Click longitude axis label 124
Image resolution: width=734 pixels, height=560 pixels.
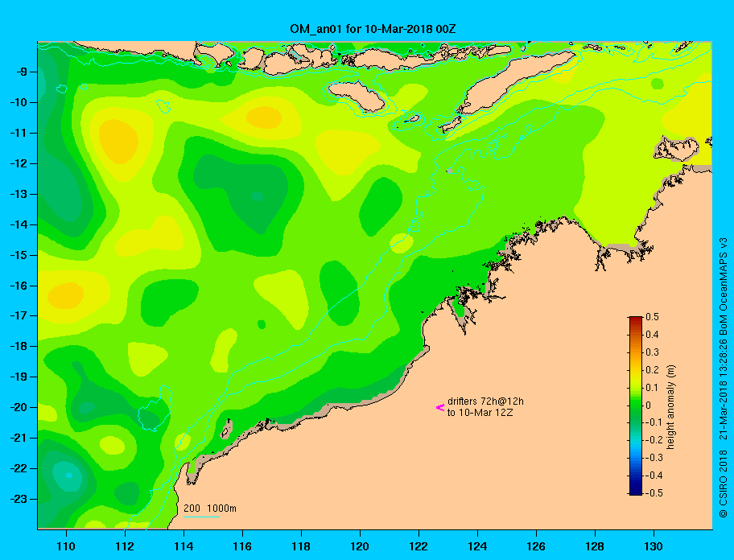point(477,546)
